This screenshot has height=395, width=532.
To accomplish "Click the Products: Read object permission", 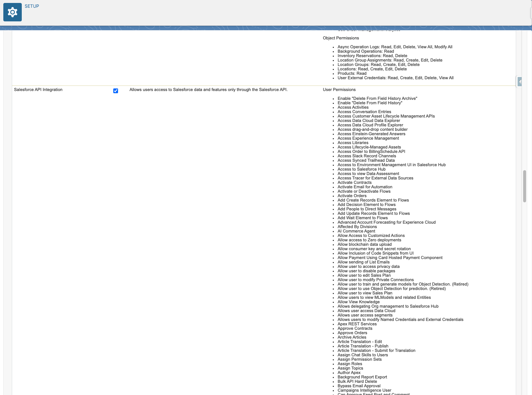I will (352, 73).
